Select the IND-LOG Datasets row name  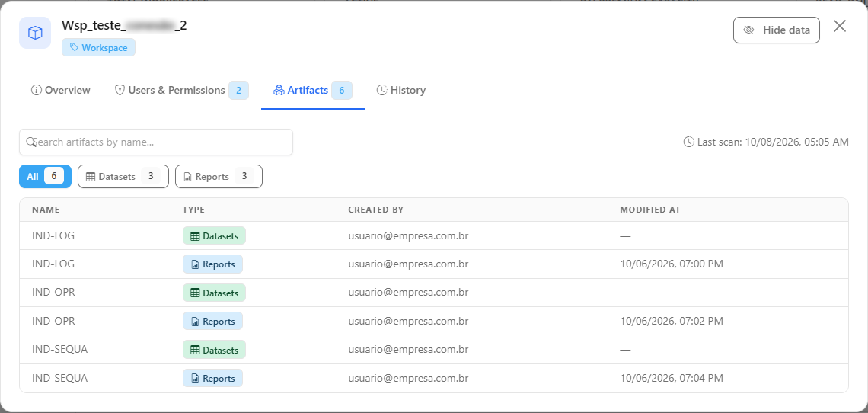coord(53,235)
